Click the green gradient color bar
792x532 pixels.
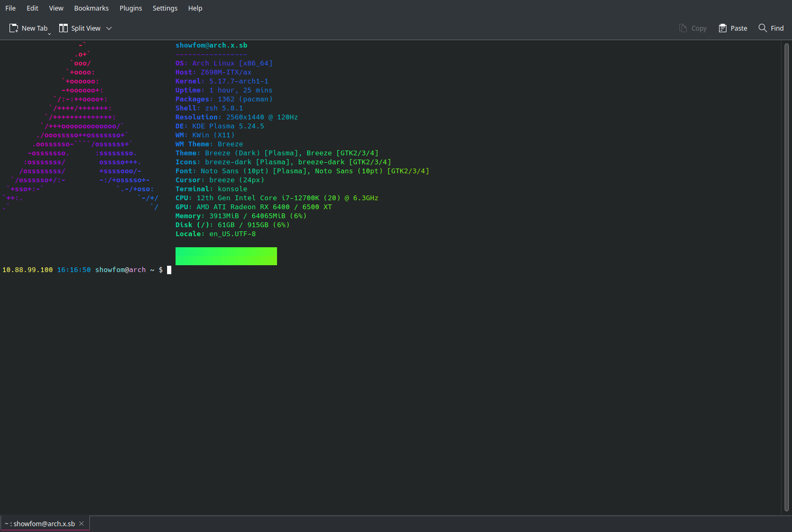coord(226,256)
